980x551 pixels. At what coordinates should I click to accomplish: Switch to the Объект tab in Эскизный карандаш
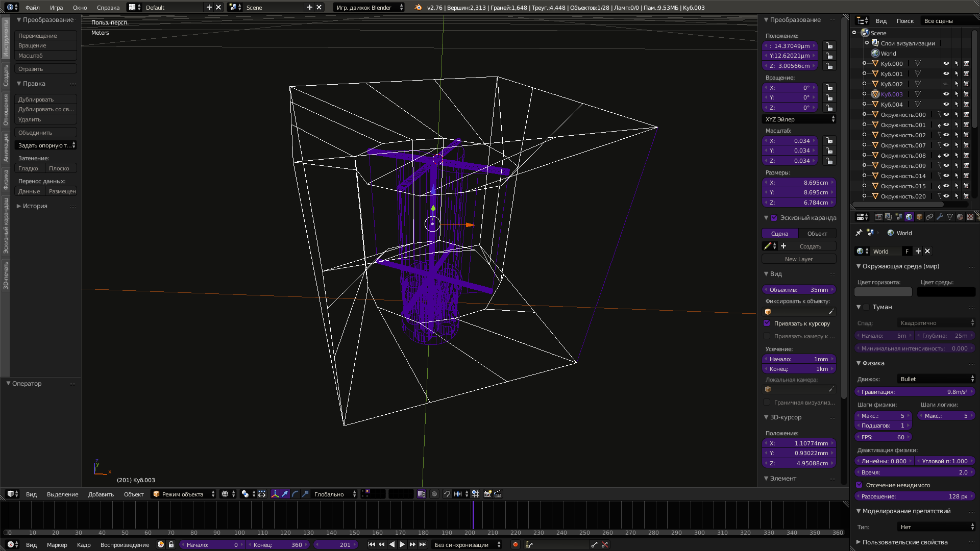pyautogui.click(x=818, y=233)
